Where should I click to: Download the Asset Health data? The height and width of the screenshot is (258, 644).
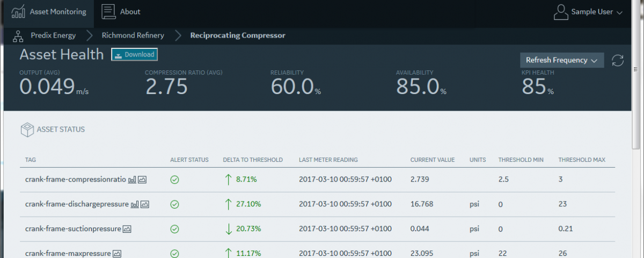pyautogui.click(x=134, y=55)
